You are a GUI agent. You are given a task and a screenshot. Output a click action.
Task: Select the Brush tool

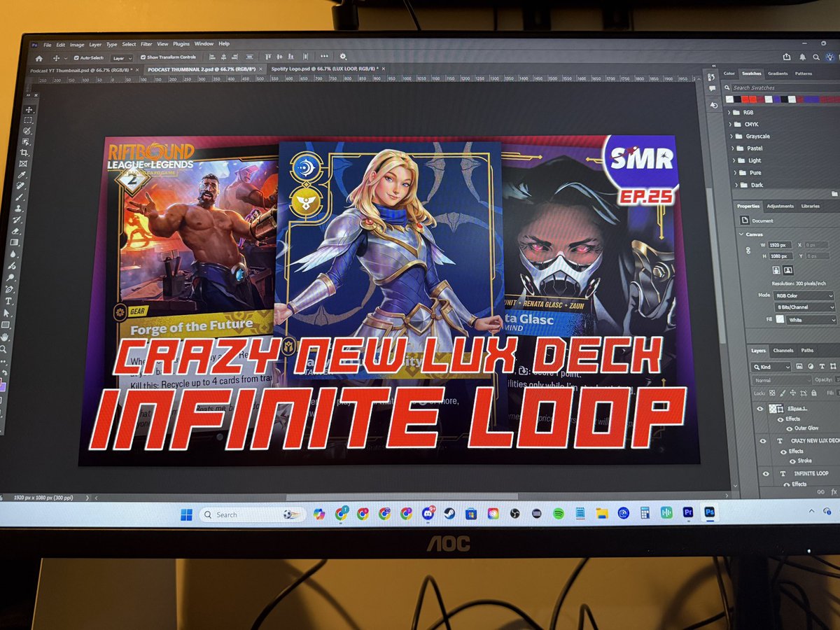(x=19, y=197)
